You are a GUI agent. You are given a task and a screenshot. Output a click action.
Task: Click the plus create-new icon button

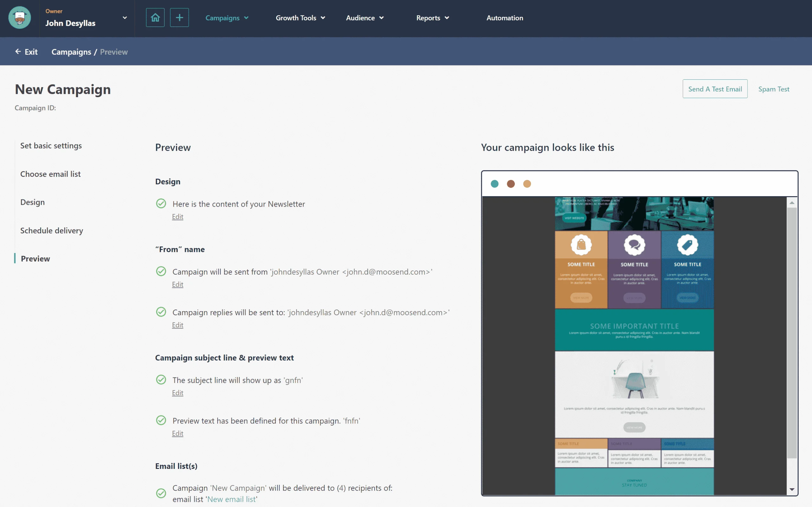(x=179, y=18)
